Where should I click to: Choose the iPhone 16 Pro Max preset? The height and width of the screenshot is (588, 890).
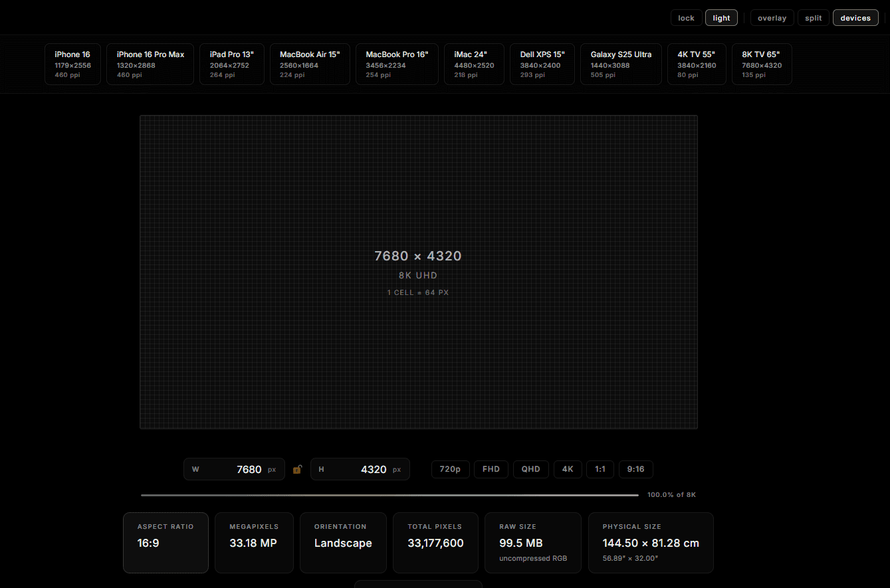150,64
